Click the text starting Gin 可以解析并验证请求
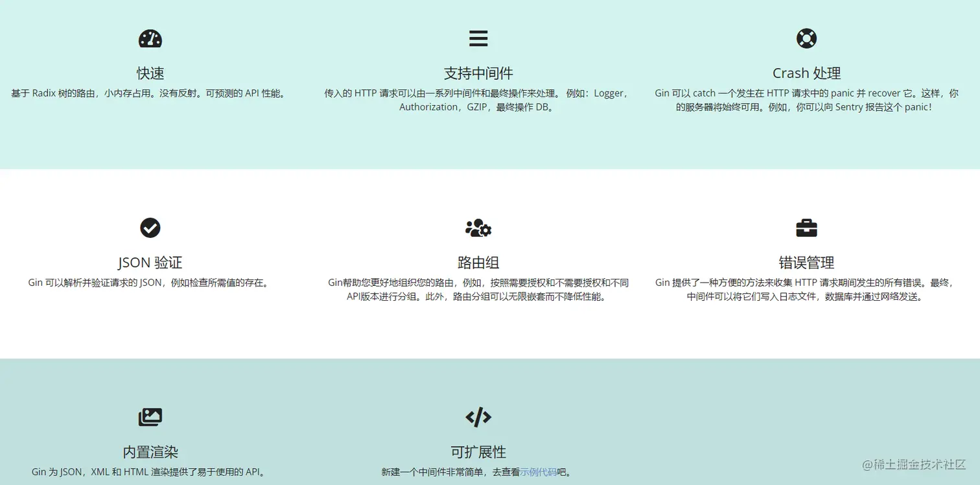Viewport: 980px width, 485px height. coord(150,283)
